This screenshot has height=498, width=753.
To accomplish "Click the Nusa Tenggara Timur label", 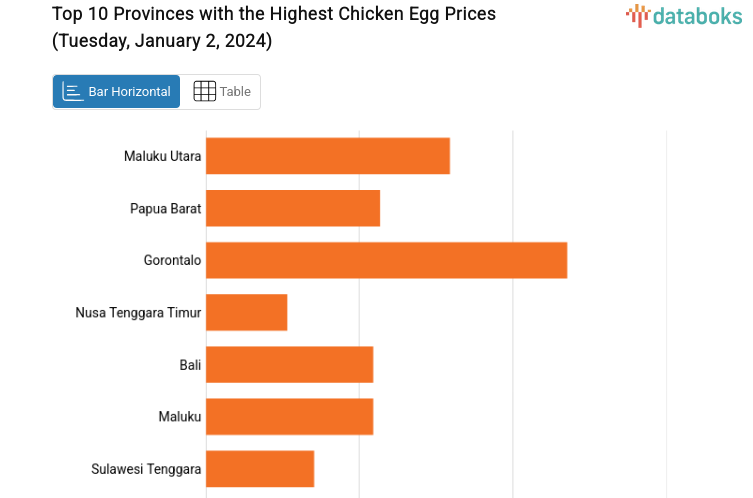I will [x=138, y=312].
